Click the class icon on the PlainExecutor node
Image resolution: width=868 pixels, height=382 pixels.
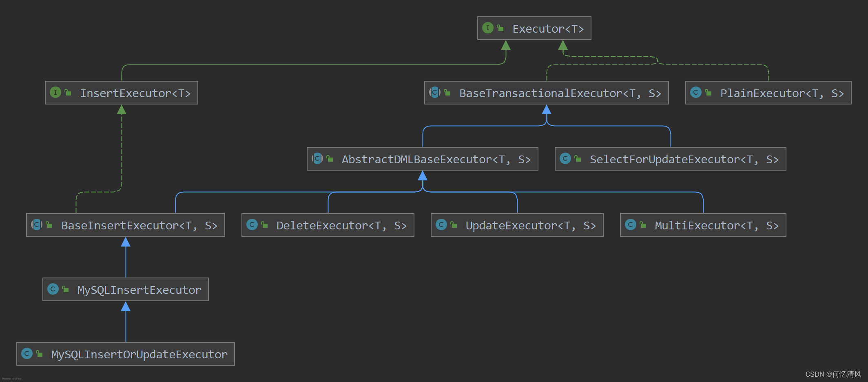[696, 92]
